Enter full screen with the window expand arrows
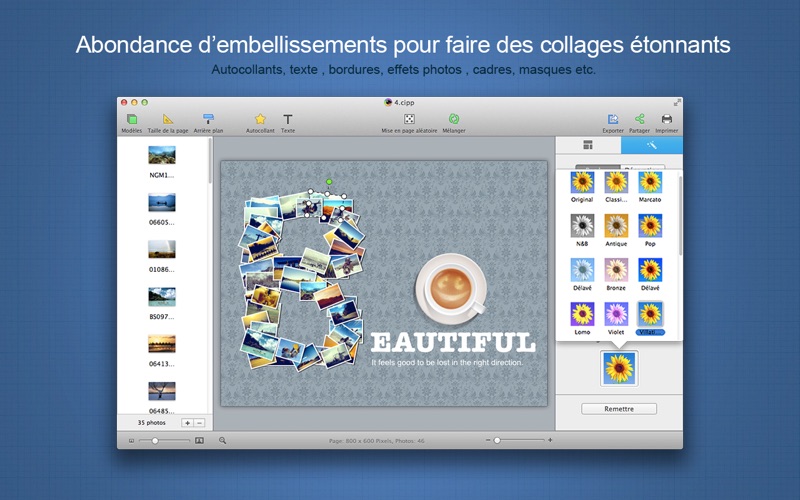The width and height of the screenshot is (800, 500). point(677,103)
